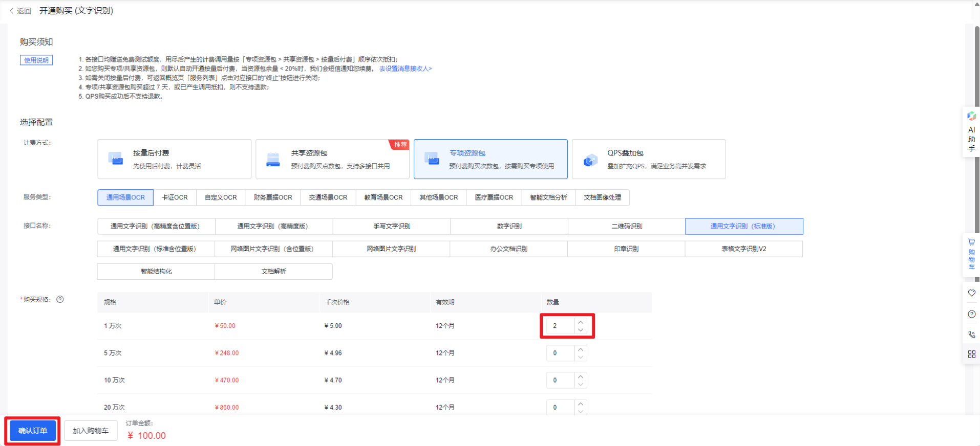Viewport: 980px width, 446px height.
Task: Select 共享资源包 billing method
Action: pyautogui.click(x=332, y=159)
